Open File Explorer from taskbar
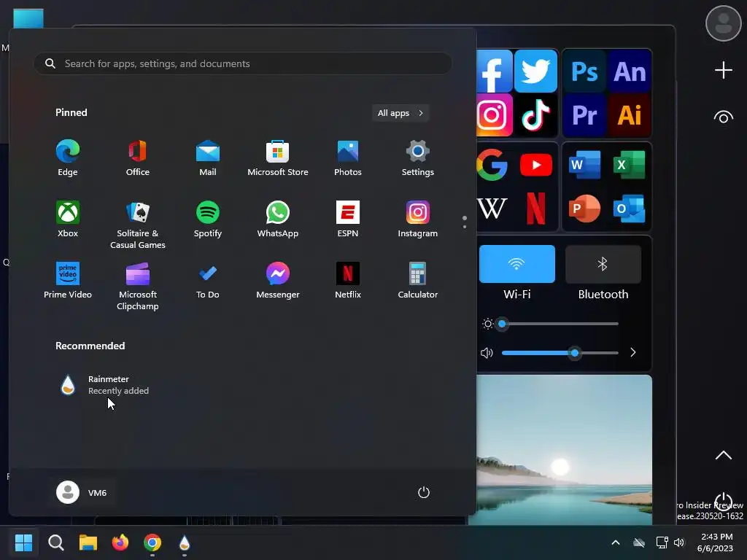 pyautogui.click(x=88, y=542)
